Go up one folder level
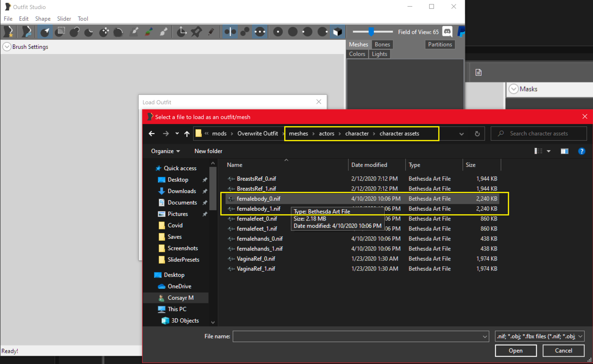 pyautogui.click(x=187, y=134)
